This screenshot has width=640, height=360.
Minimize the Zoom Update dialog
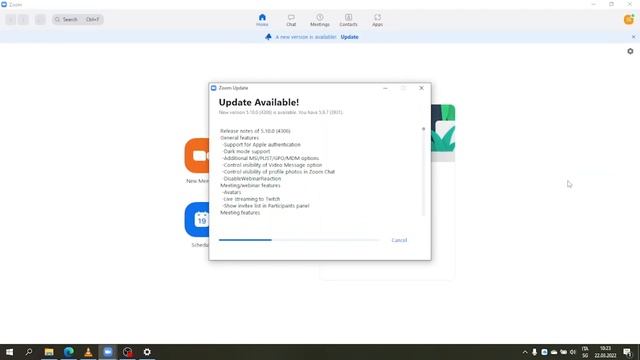385,88
